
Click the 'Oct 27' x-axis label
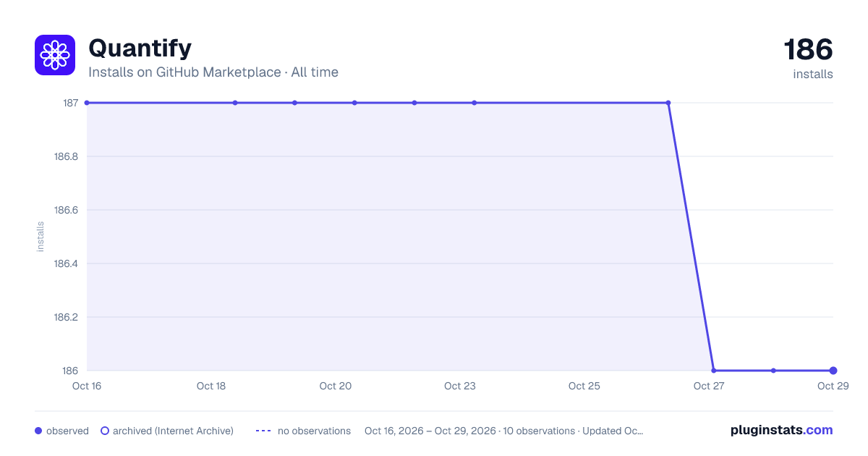[x=709, y=386]
